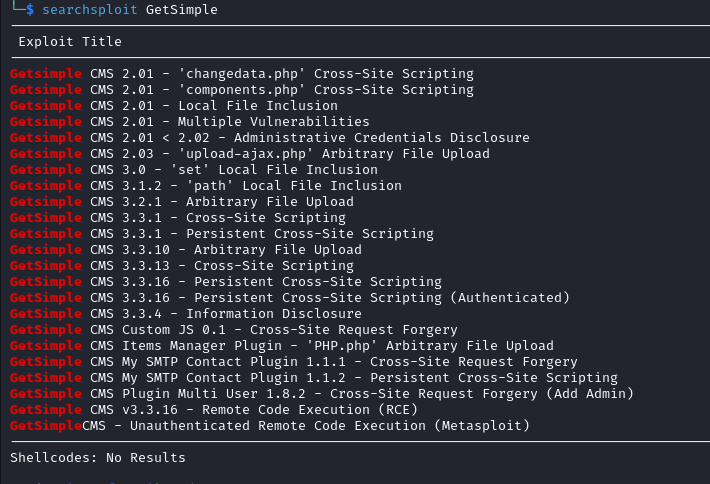The height and width of the screenshot is (484, 710).
Task: Select the CMS 3.2.1 Arbitrary File Upload entry
Action: point(182,201)
